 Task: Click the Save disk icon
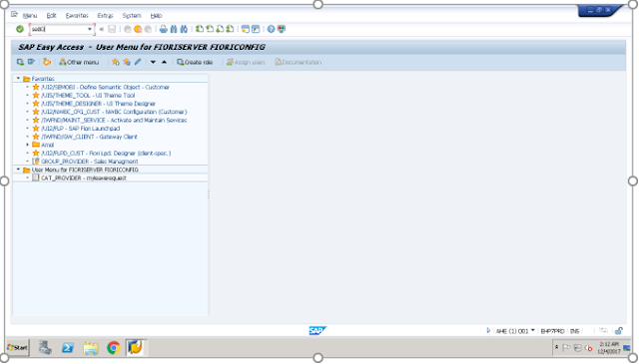[112, 29]
